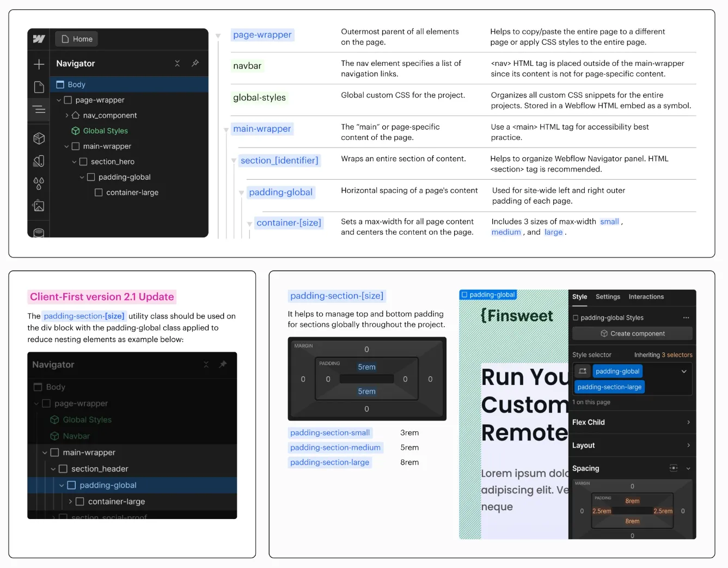Collapse the main-wrapper triangle in class diagram
This screenshot has height=568, width=728.
[x=226, y=130]
